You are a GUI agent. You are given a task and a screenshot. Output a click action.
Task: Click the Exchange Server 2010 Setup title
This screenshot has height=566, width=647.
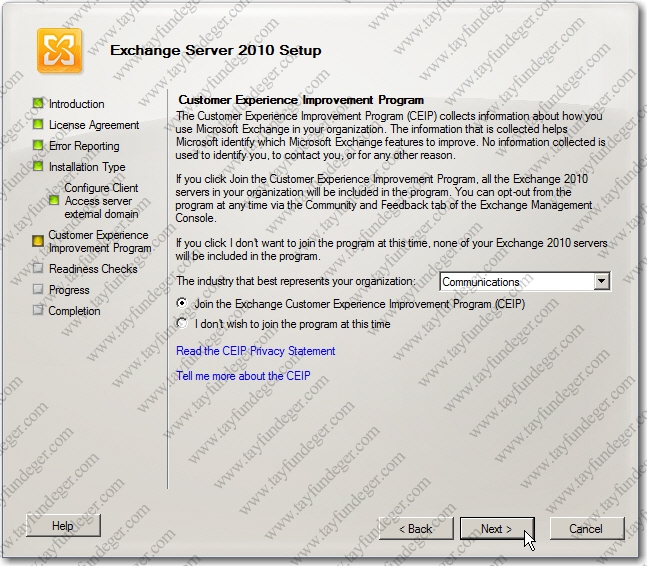coord(216,50)
